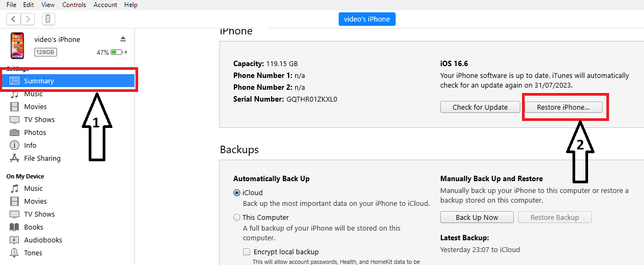Image resolution: width=644 pixels, height=265 pixels.
Task: Open Tones on the device
Action: [33, 253]
